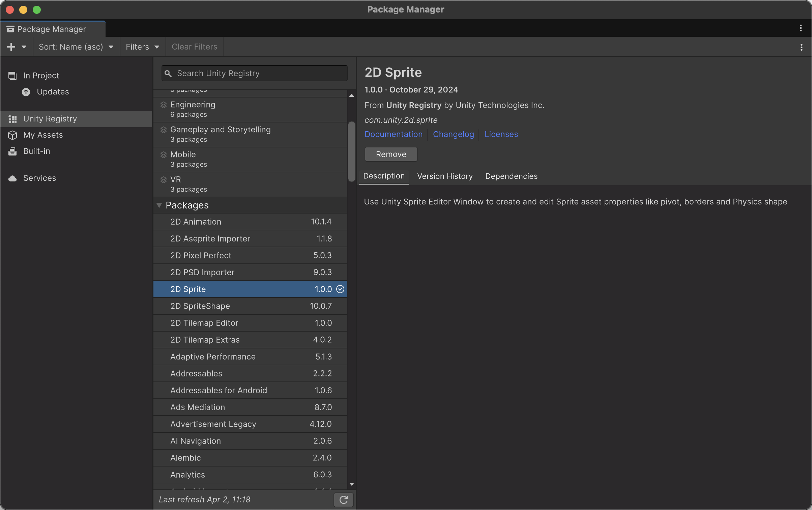Image resolution: width=812 pixels, height=510 pixels.
Task: Click the Unity Registry grid icon
Action: coord(12,119)
